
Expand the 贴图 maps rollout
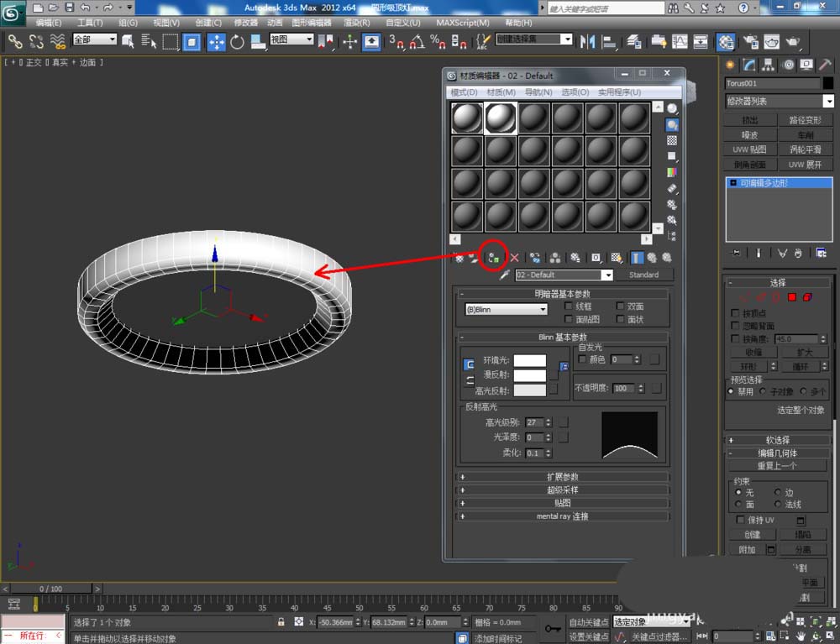click(x=562, y=503)
